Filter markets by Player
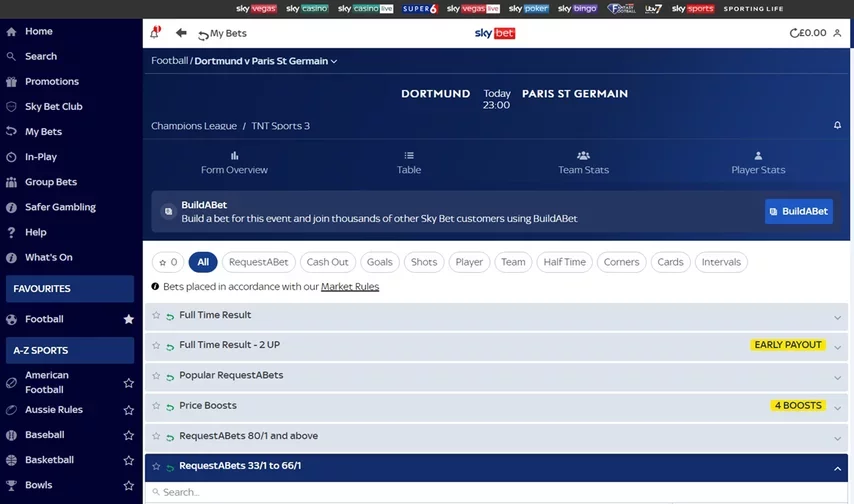The height and width of the screenshot is (504, 854). click(x=469, y=262)
